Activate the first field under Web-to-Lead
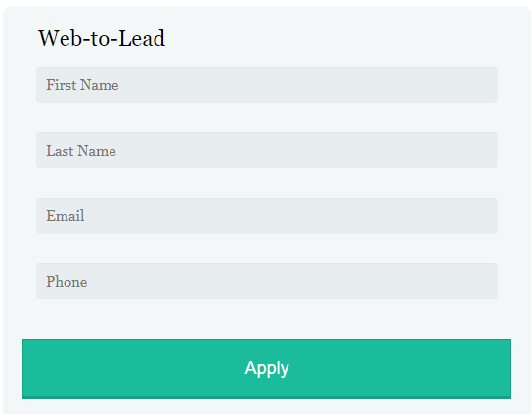Viewport: 532px width, 414px height. (267, 84)
